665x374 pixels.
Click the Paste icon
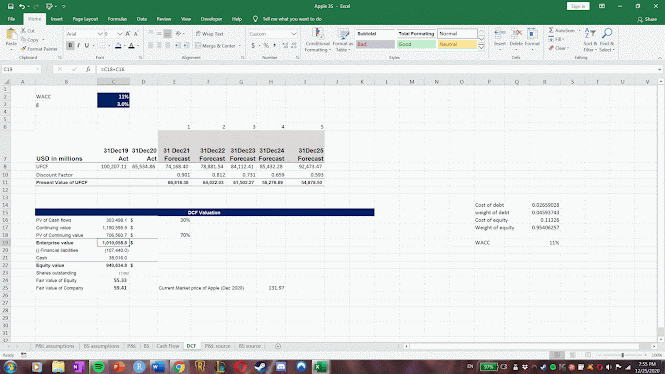(x=11, y=35)
